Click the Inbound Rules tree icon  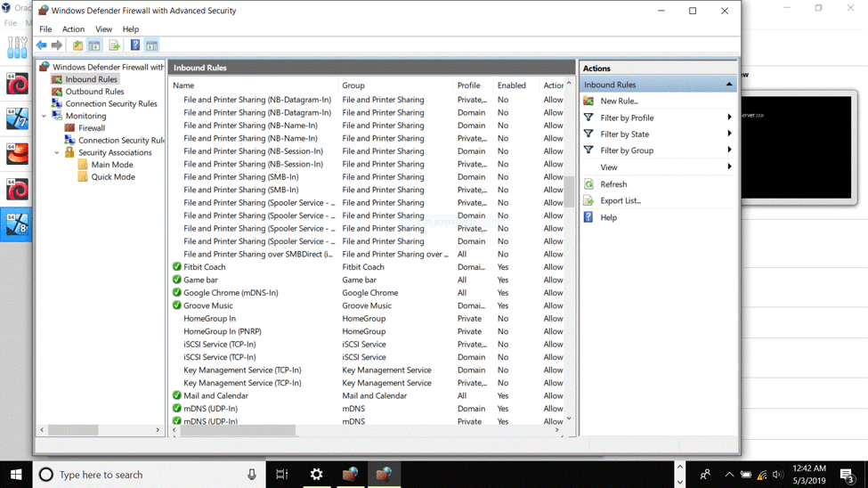56,79
